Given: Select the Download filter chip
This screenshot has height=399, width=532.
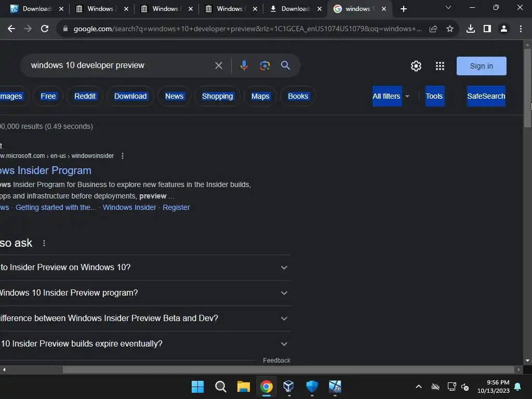Looking at the screenshot, I should coord(130,96).
